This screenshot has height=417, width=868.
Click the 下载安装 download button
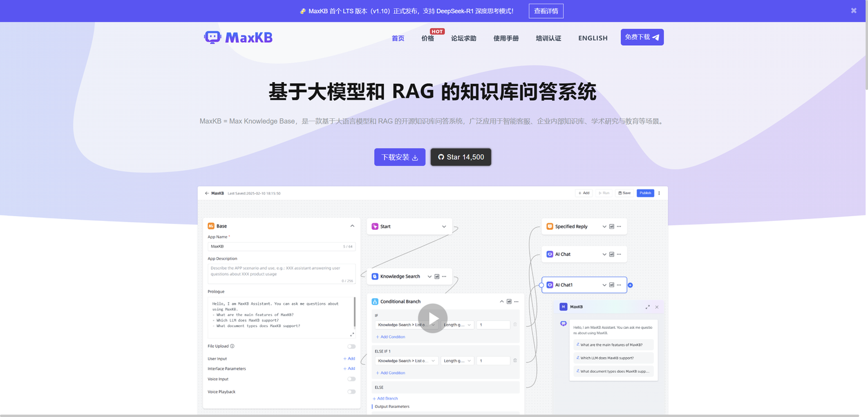click(400, 157)
